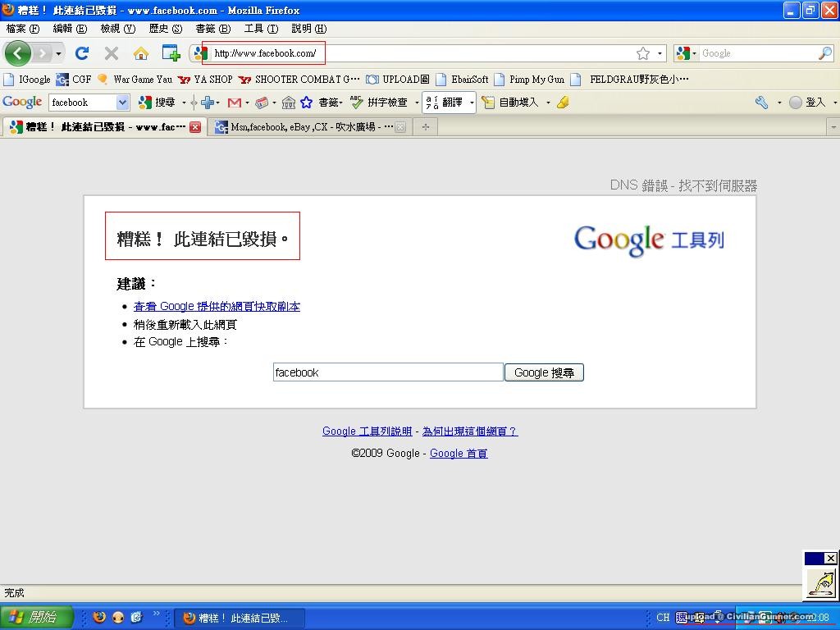Expand Google toolbar search box dropdown
Image resolution: width=840 pixels, height=630 pixels.
coord(123,103)
